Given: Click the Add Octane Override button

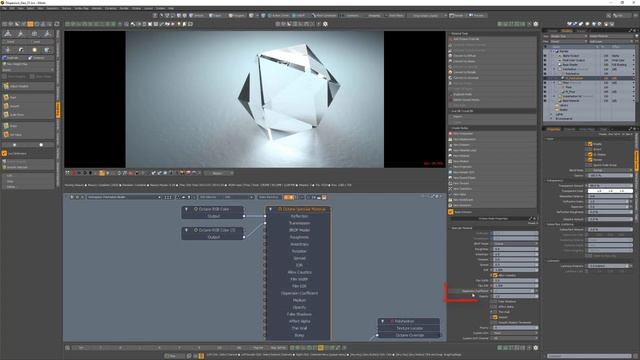Looking at the screenshot, I should click(x=493, y=39).
